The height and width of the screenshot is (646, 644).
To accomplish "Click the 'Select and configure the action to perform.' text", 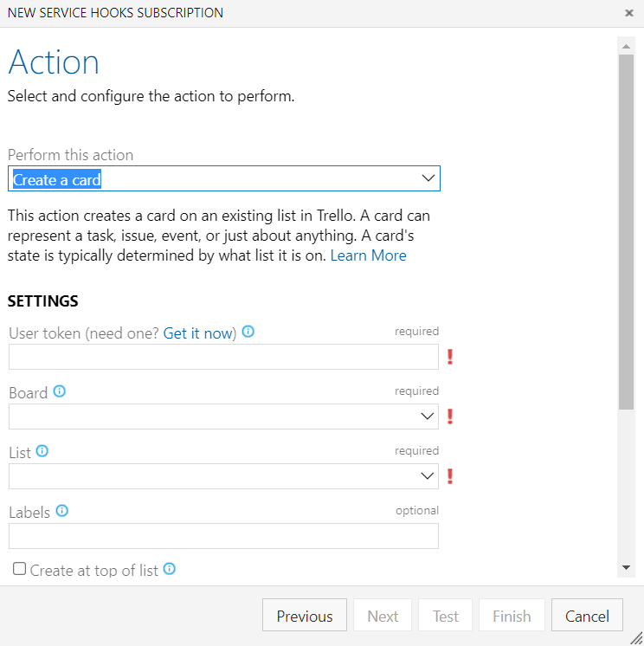I will 151,96.
